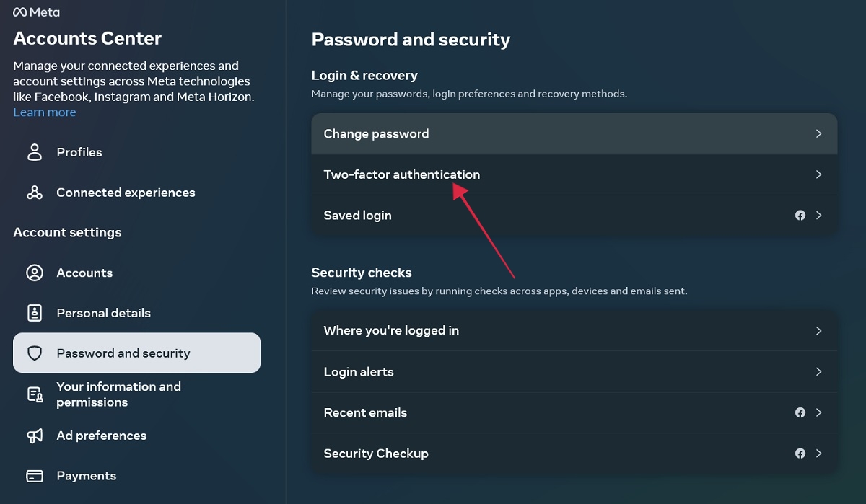Open Accounts via its circular profile icon

point(35,273)
